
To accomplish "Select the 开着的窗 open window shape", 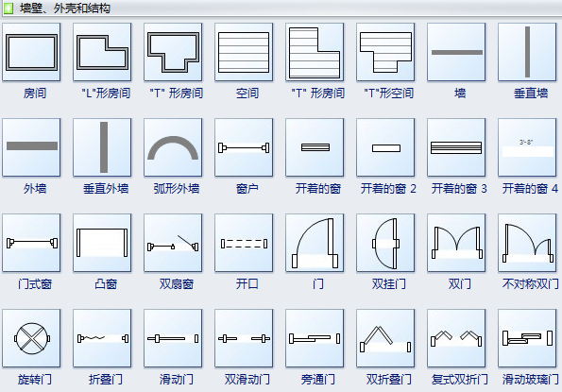I will tap(315, 147).
